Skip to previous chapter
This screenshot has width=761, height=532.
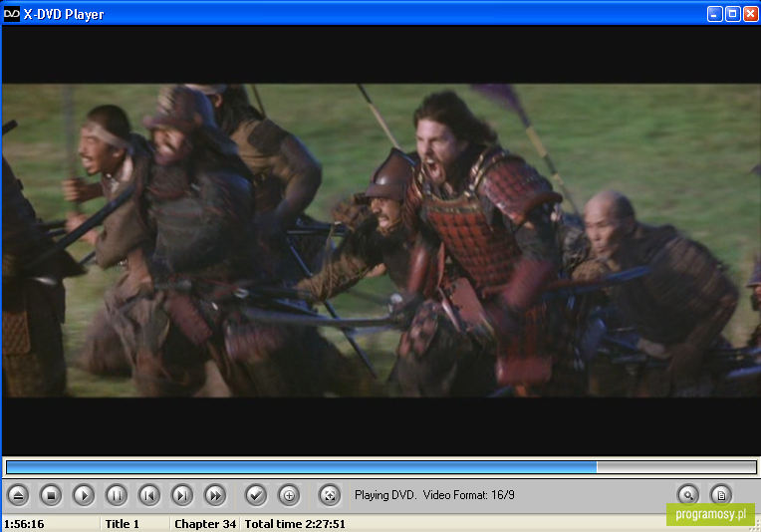tap(149, 495)
